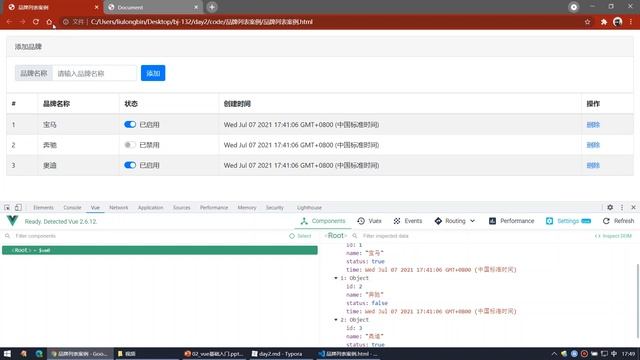The width and height of the screenshot is (640, 360).
Task: Click Inspect DOM in Vue devtools
Action: pyautogui.click(x=613, y=236)
